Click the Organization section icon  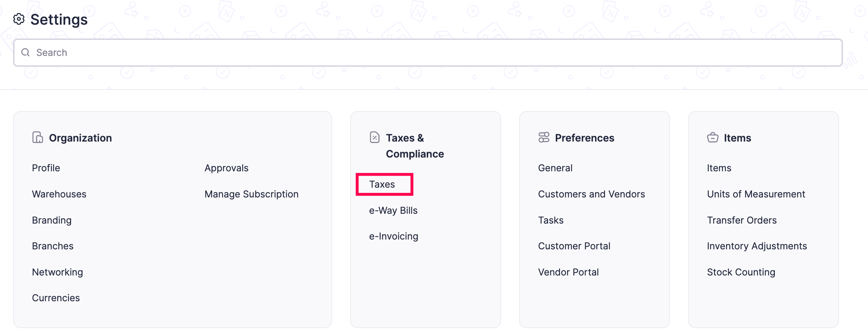click(x=38, y=138)
